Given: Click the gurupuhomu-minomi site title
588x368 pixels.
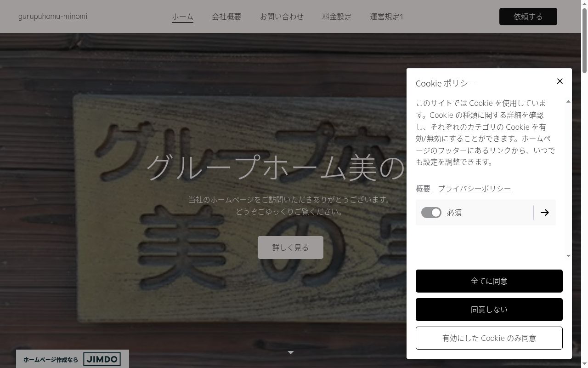Looking at the screenshot, I should 53,17.
